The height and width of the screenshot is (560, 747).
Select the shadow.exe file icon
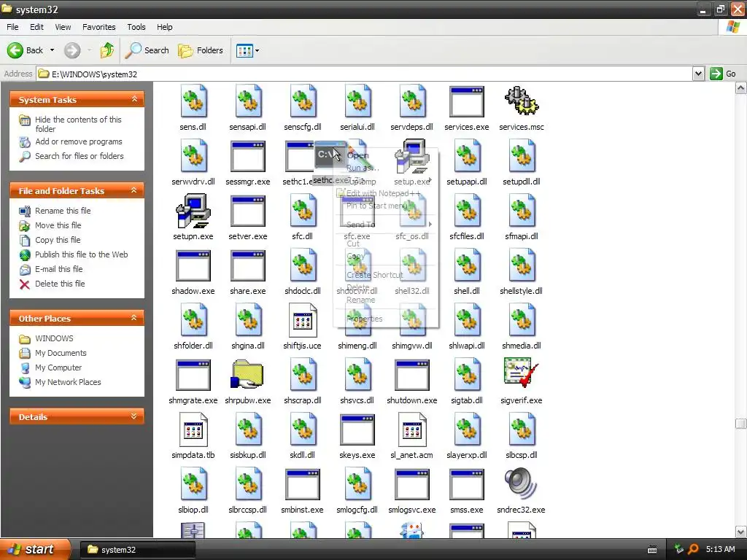coord(193,265)
